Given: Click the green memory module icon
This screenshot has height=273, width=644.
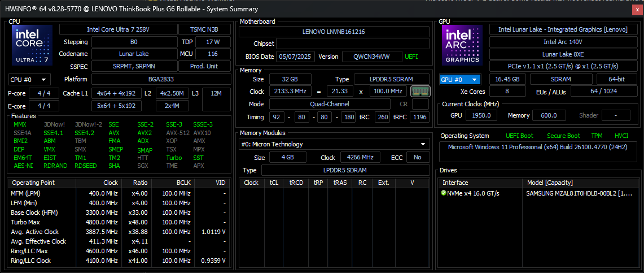Looking at the screenshot, I should (420, 91).
